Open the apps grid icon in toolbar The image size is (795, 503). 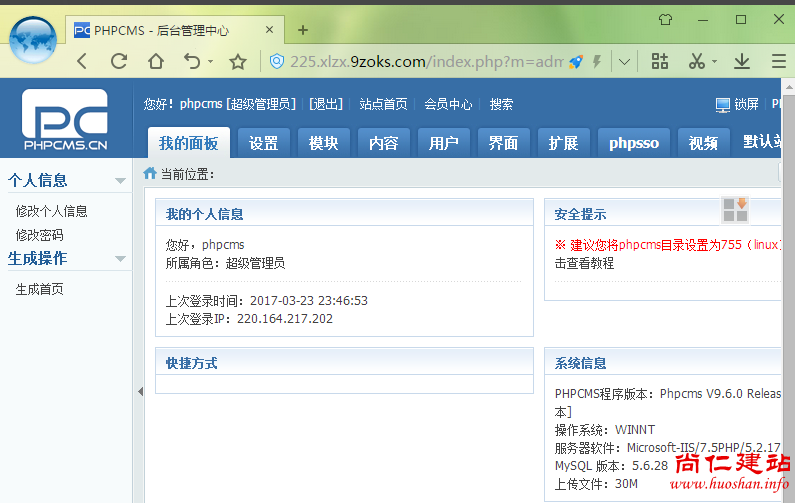[660, 62]
